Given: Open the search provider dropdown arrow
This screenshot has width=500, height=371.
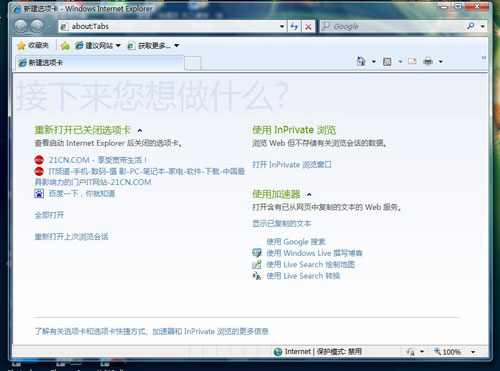Looking at the screenshot, I should coord(482,26).
